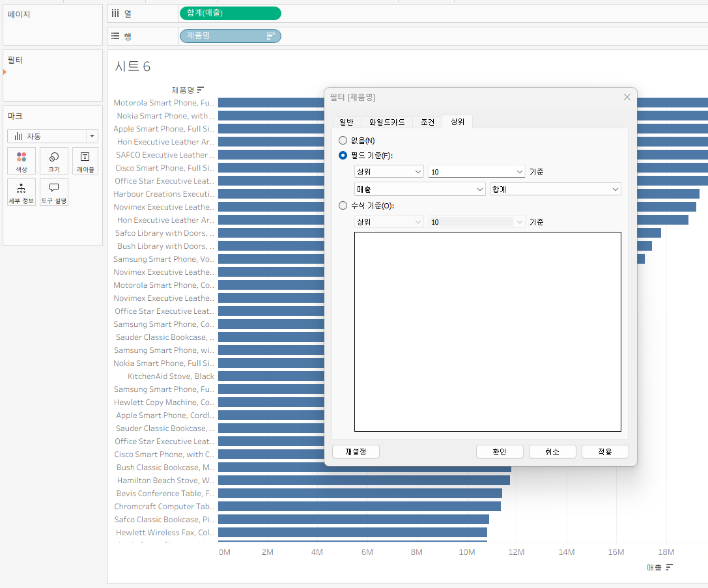
Task: Select the Bevis Conference Table, F.. label
Action: tap(165, 494)
